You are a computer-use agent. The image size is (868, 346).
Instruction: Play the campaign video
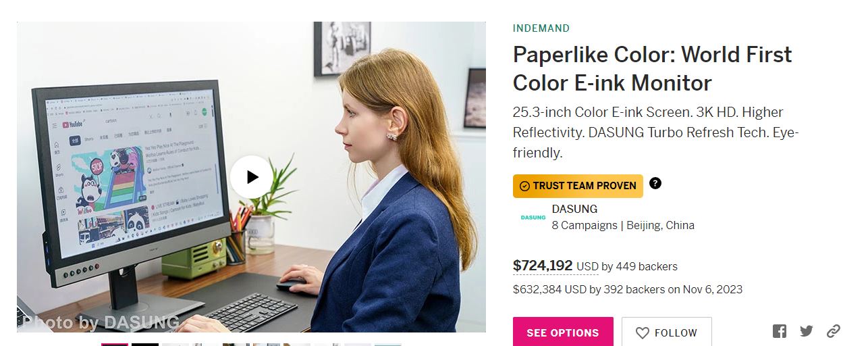252,177
